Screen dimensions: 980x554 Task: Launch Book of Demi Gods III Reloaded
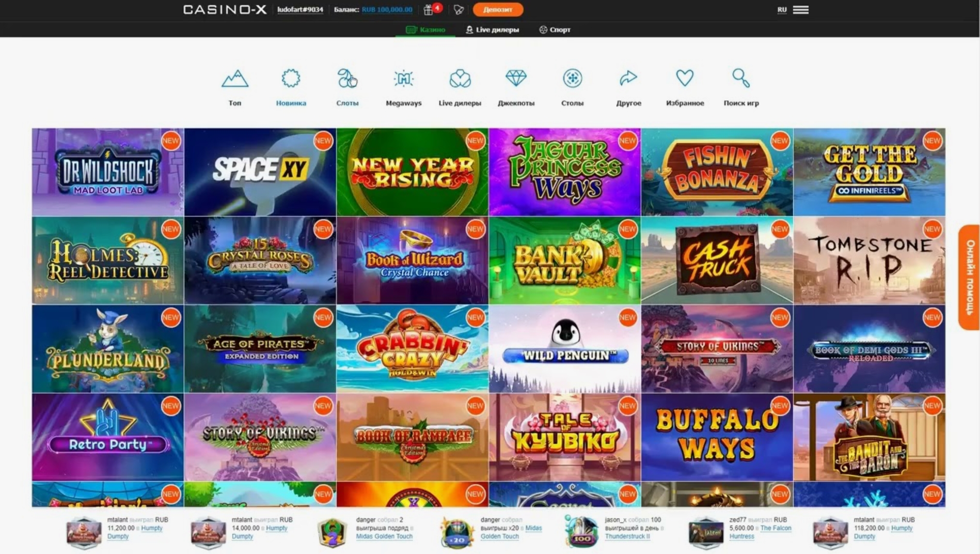870,349
